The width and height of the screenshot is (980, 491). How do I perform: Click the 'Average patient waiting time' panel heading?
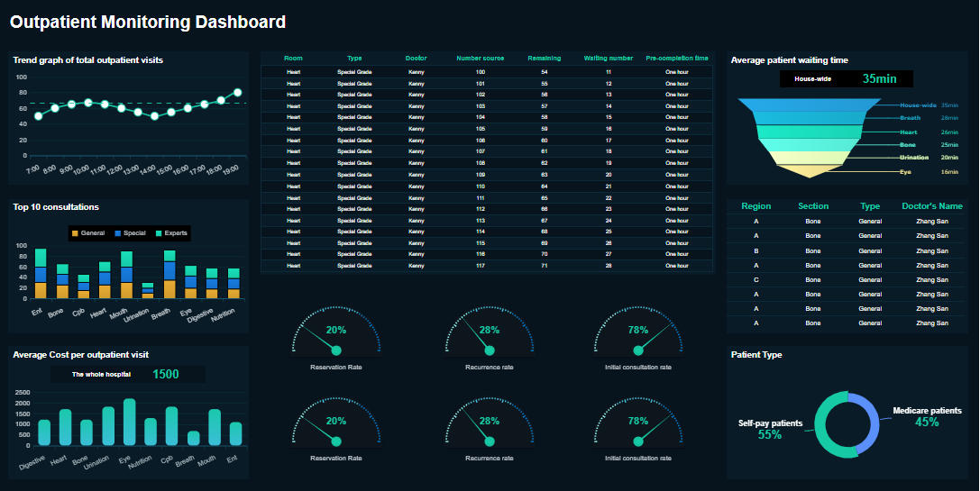click(790, 60)
